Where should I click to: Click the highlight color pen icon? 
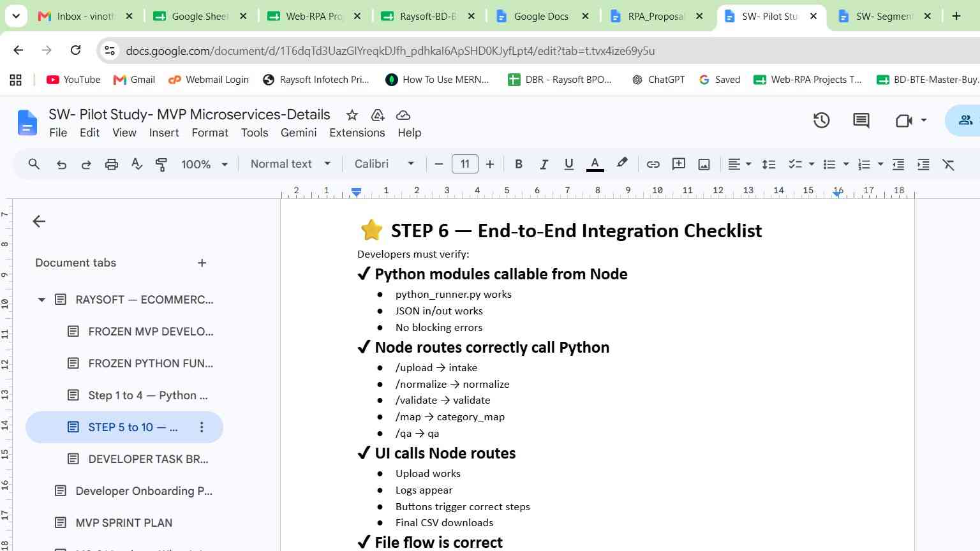(x=622, y=164)
